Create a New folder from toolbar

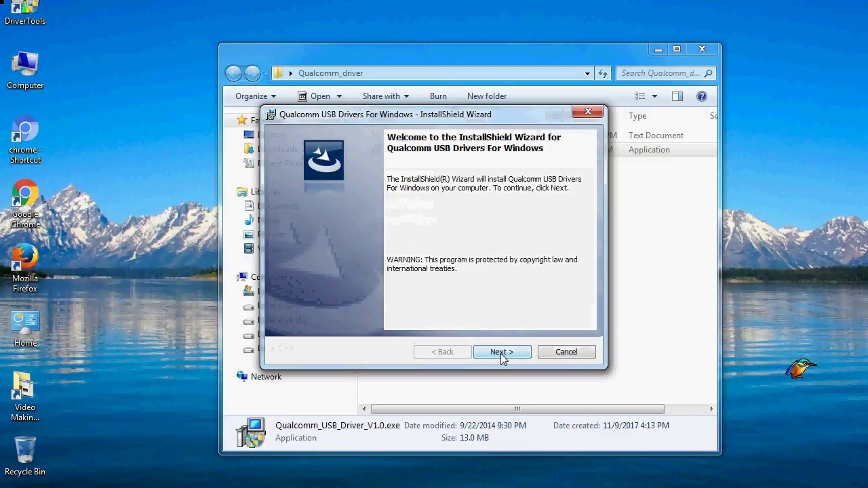pyautogui.click(x=487, y=96)
